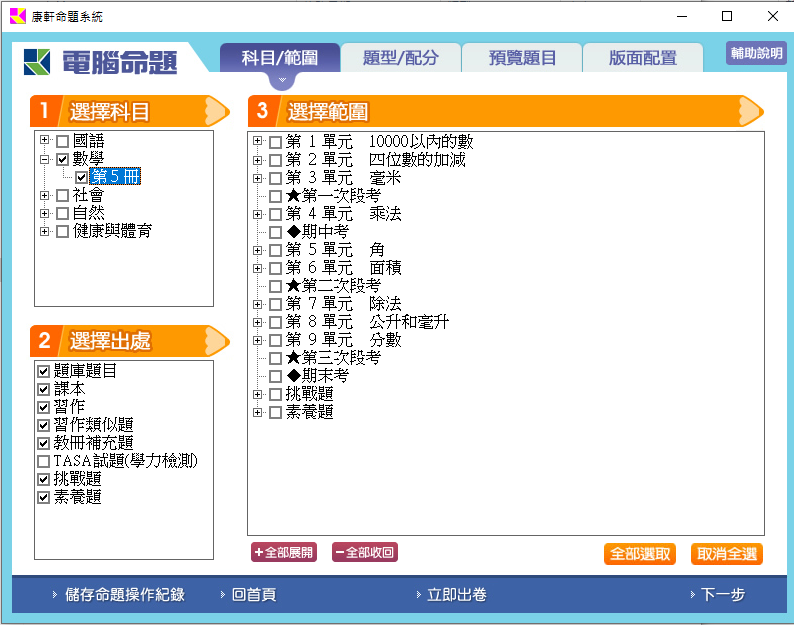
Task: Click the arrow icon beside 下一步
Action: pyautogui.click(x=691, y=595)
